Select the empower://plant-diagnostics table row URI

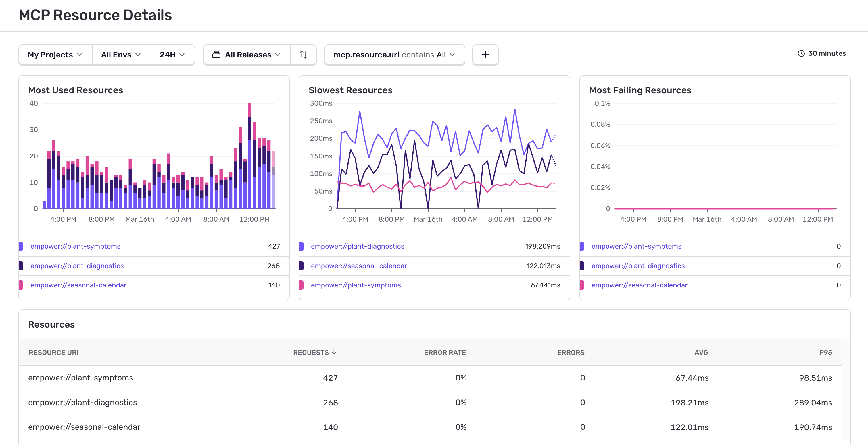[82, 403]
